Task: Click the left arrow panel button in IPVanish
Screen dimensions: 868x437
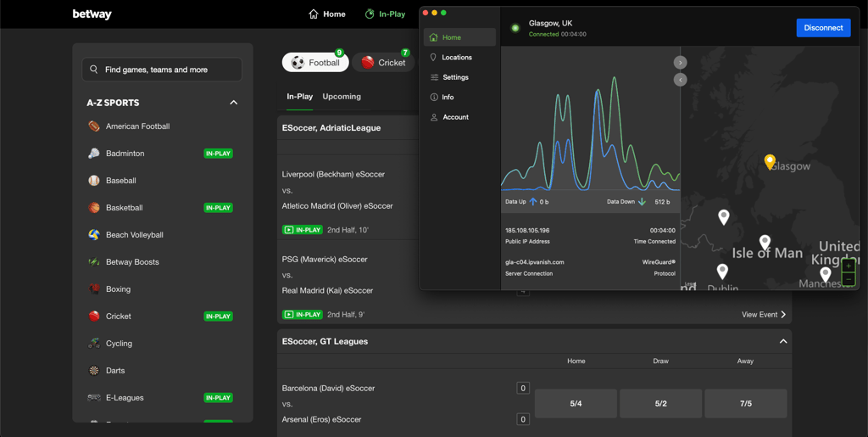Action: point(681,80)
